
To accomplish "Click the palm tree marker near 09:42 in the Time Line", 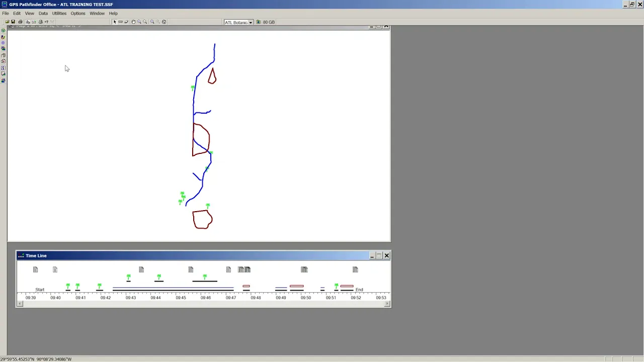I will click(100, 286).
